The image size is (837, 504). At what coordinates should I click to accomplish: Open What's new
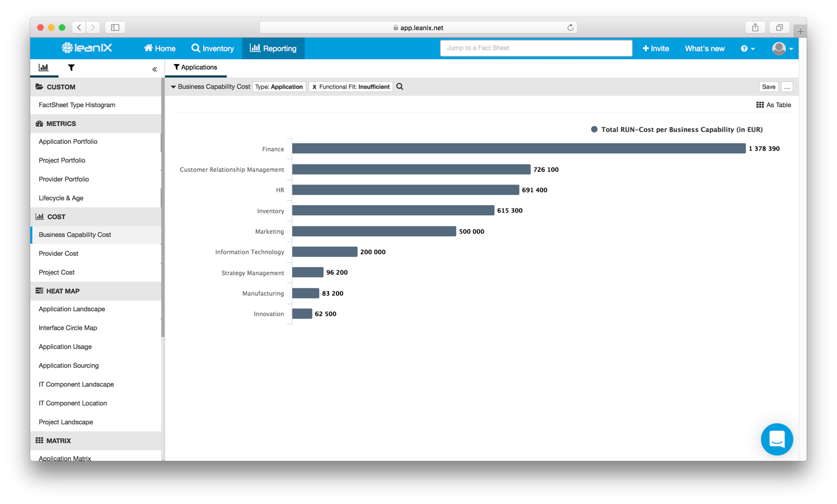coord(704,49)
